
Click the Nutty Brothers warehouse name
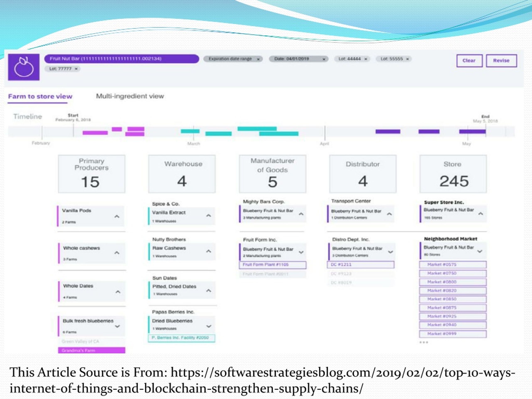click(x=169, y=240)
